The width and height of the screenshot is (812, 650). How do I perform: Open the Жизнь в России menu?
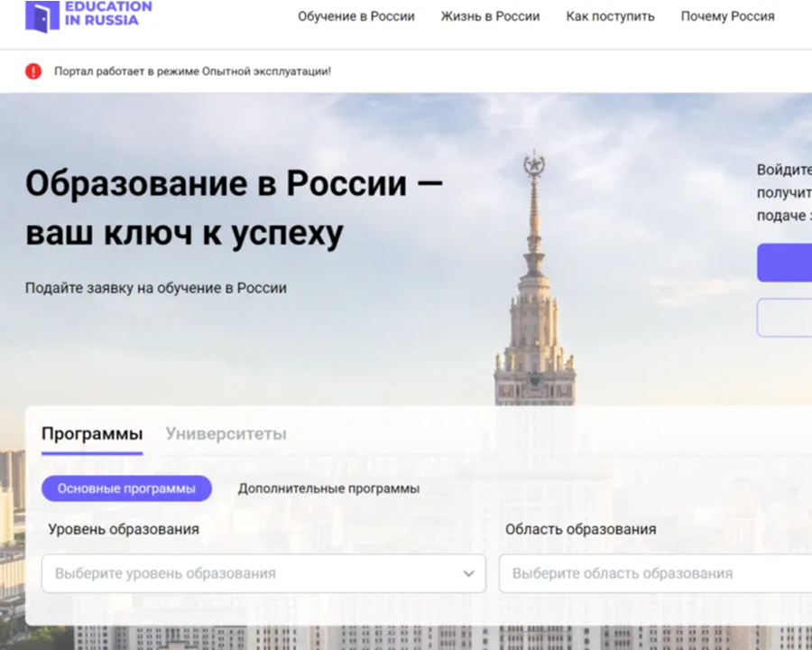pyautogui.click(x=490, y=16)
